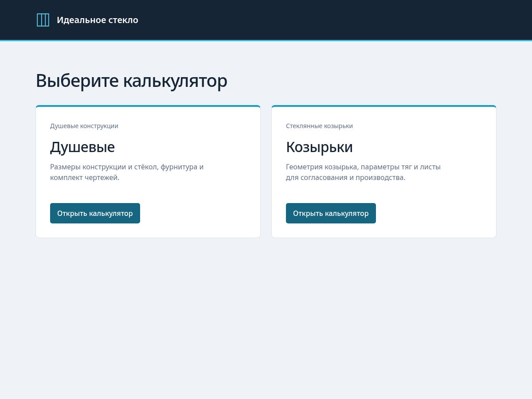
Task: Select the Душевые card heading
Action: pyautogui.click(x=82, y=147)
